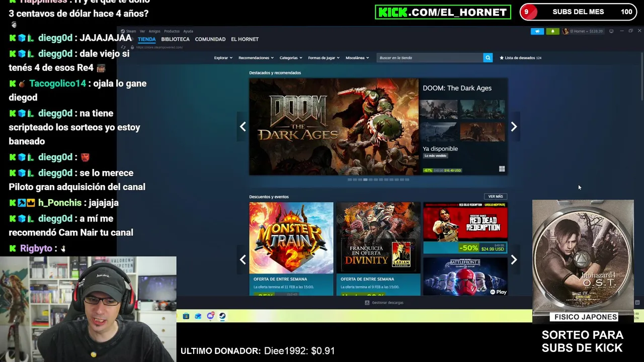Screen dimensions: 644x362
Task: Open Microsoft Store icon in the taskbar
Action: [x=186, y=316]
